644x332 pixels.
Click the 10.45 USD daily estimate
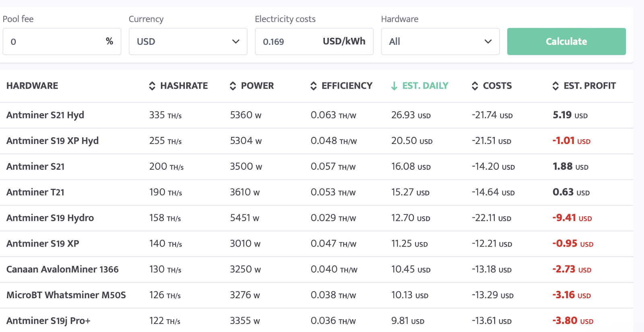pos(411,270)
